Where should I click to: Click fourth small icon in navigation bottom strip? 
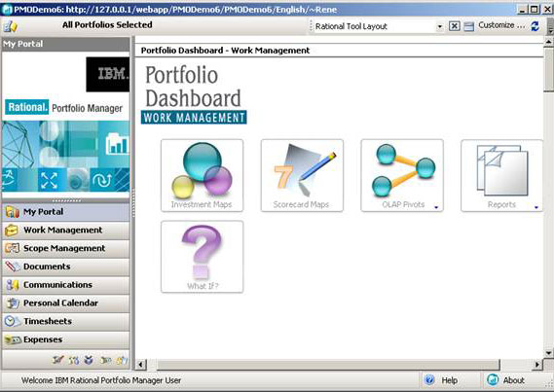105,360
